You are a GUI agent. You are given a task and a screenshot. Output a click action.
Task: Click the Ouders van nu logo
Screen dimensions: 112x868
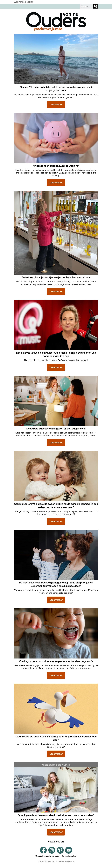56,21
